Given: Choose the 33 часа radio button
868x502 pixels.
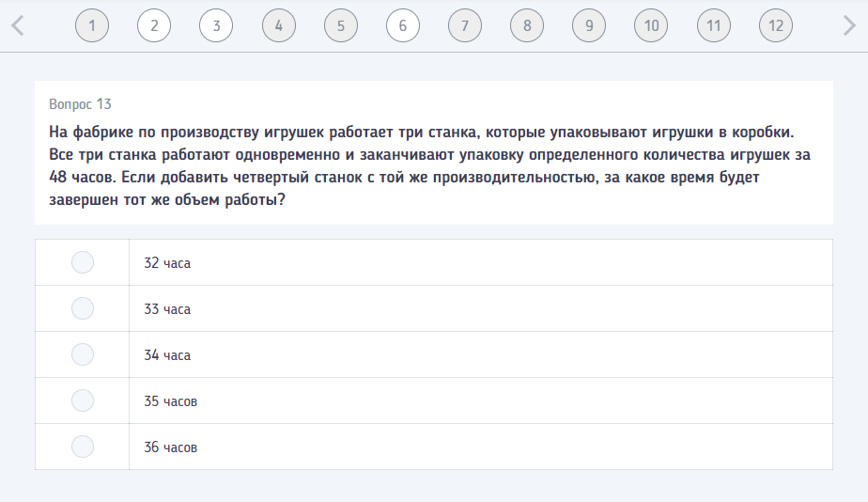Looking at the screenshot, I should 83,308.
